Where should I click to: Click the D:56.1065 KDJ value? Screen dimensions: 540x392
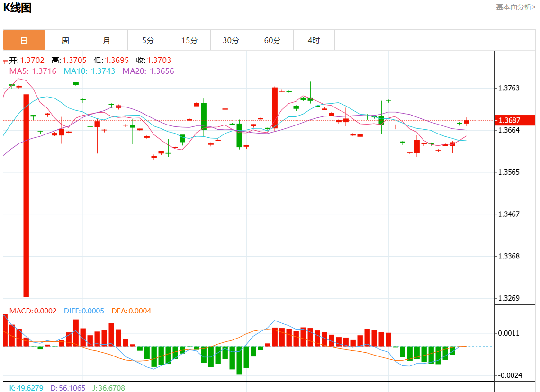[x=68, y=388]
